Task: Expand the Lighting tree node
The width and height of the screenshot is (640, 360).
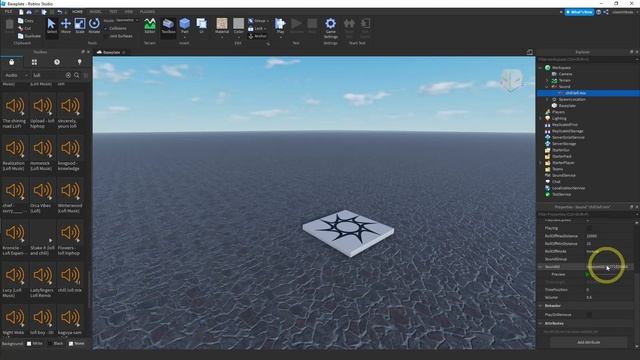Action: 540,118
